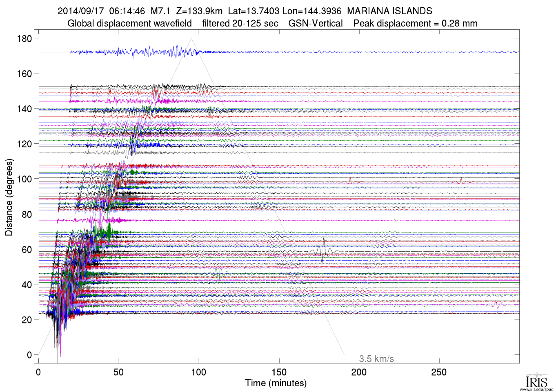Select the "Time (minutes)" axis label

point(276,383)
